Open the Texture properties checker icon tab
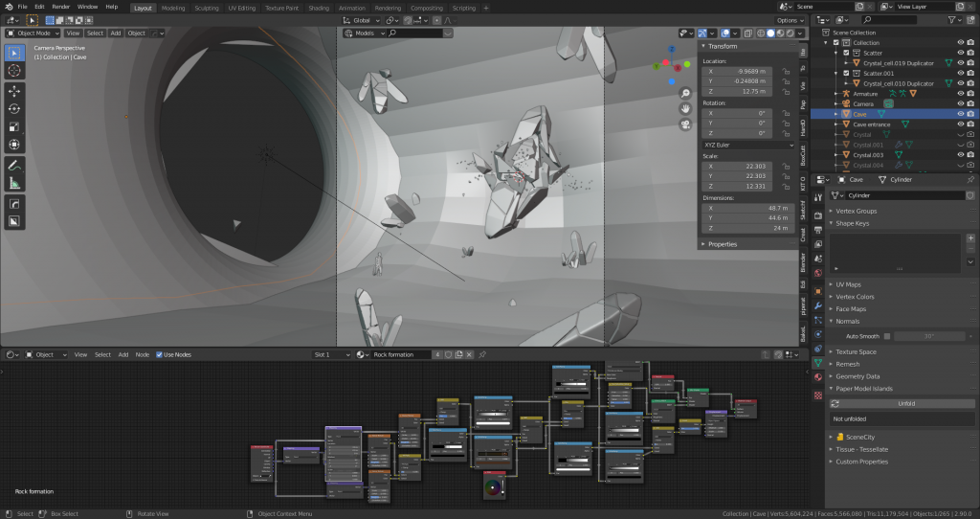 [818, 395]
